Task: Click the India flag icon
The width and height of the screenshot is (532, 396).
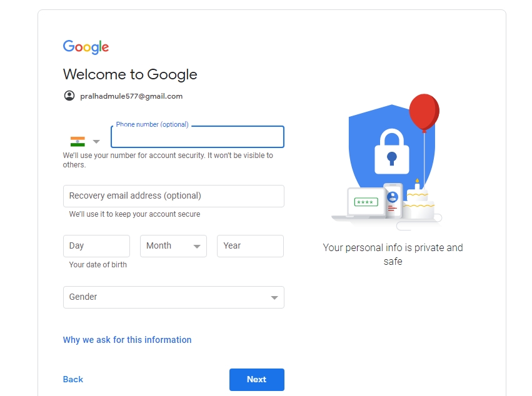Action: 78,141
